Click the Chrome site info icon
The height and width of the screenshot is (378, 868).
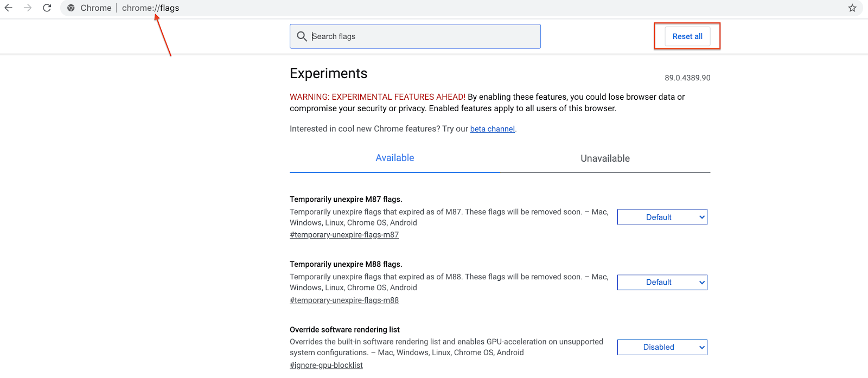tap(71, 8)
